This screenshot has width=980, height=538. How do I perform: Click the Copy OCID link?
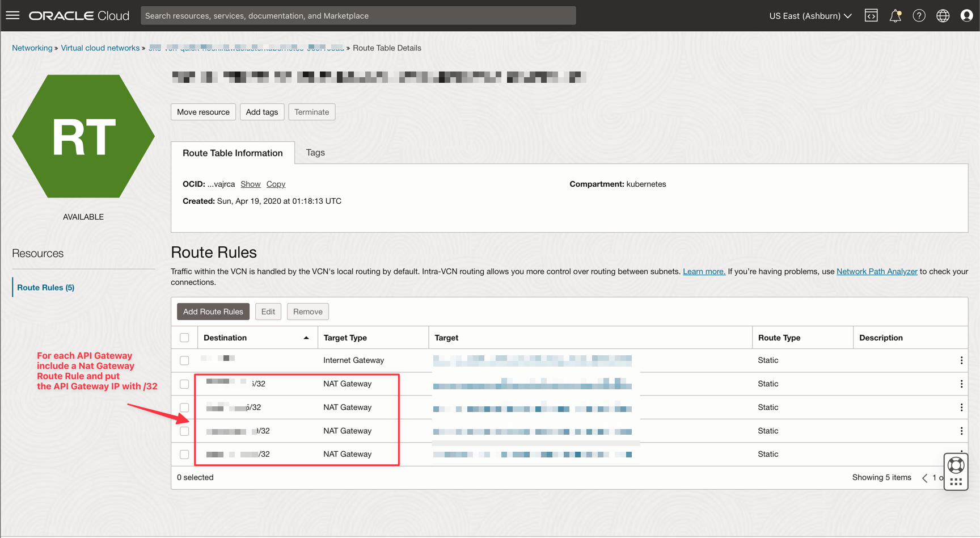(x=276, y=184)
